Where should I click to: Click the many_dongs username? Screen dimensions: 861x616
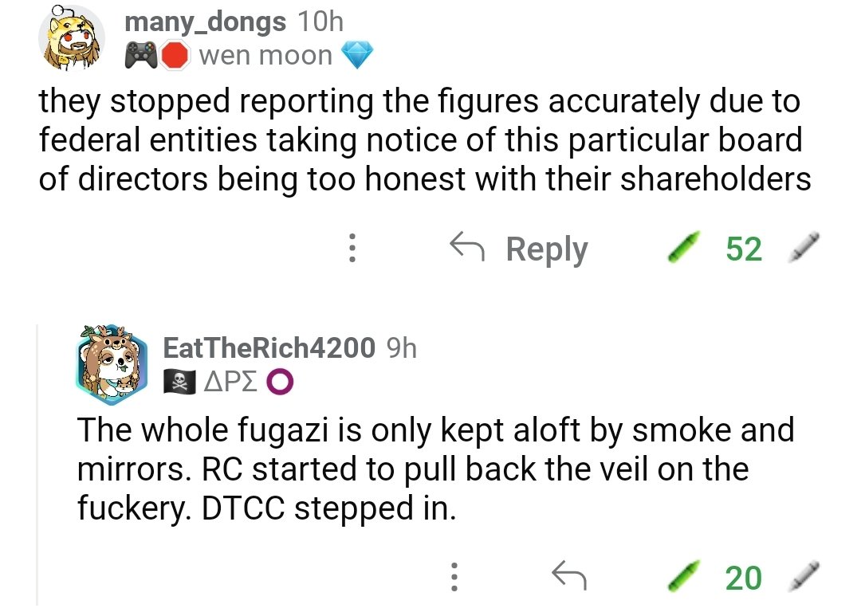pyautogui.click(x=205, y=22)
